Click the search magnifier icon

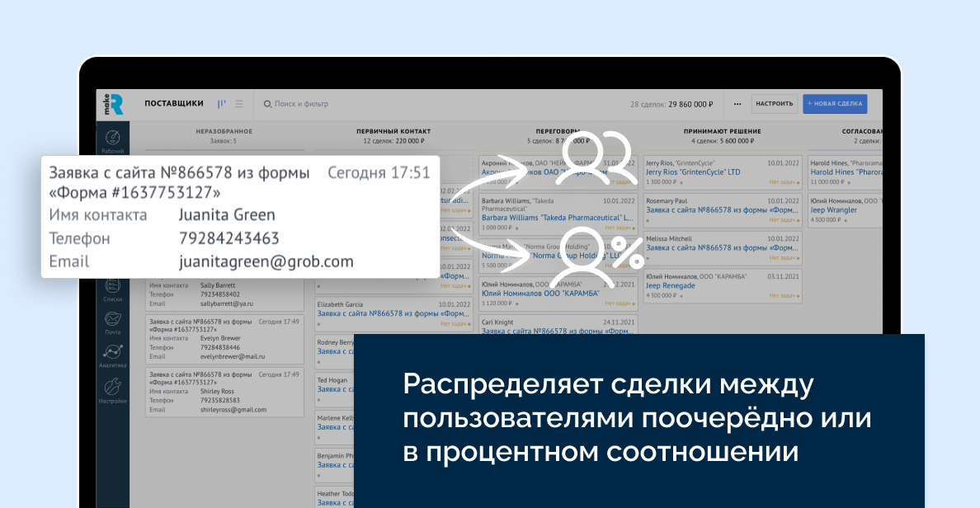267,104
